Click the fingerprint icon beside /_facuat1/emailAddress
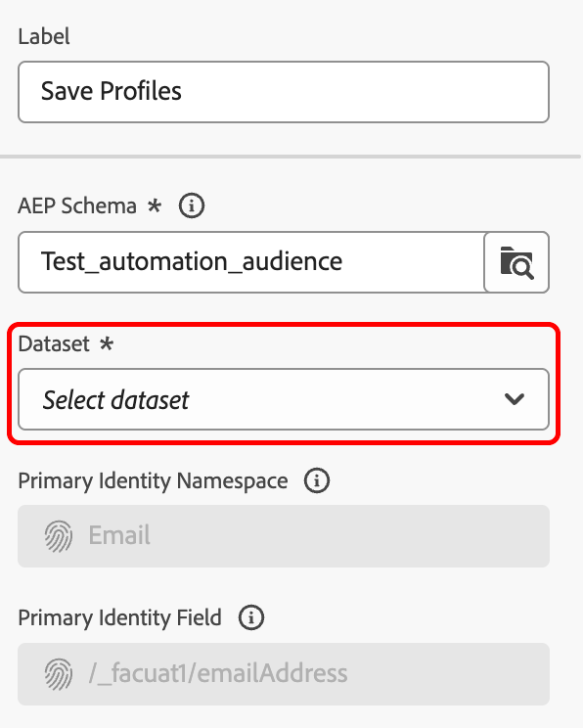The height and width of the screenshot is (728, 583). [59, 673]
